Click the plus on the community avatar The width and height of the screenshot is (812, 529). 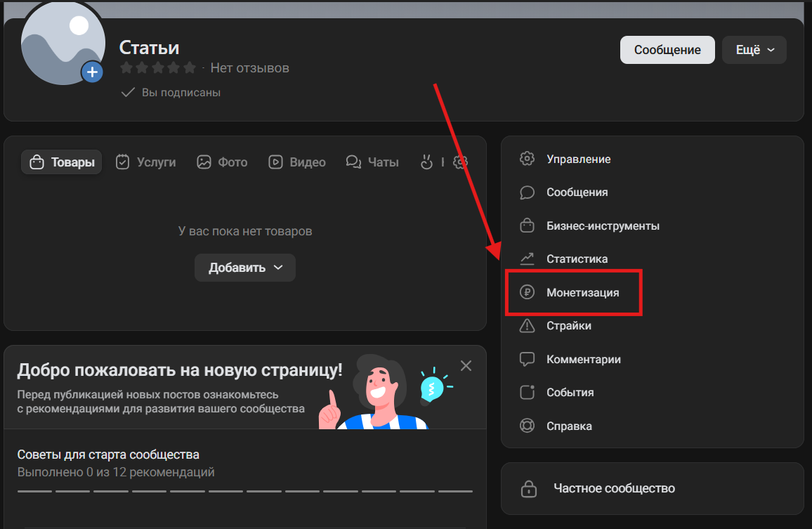tap(92, 71)
